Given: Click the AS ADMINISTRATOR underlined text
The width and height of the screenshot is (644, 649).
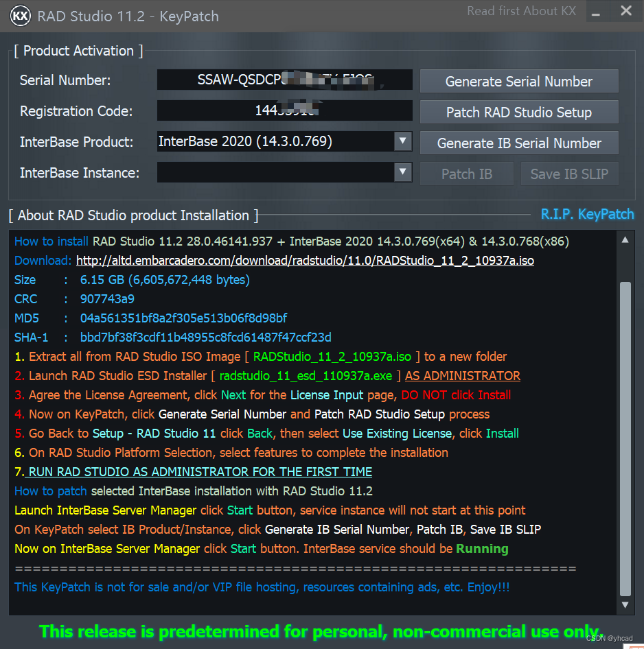Looking at the screenshot, I should (x=462, y=376).
